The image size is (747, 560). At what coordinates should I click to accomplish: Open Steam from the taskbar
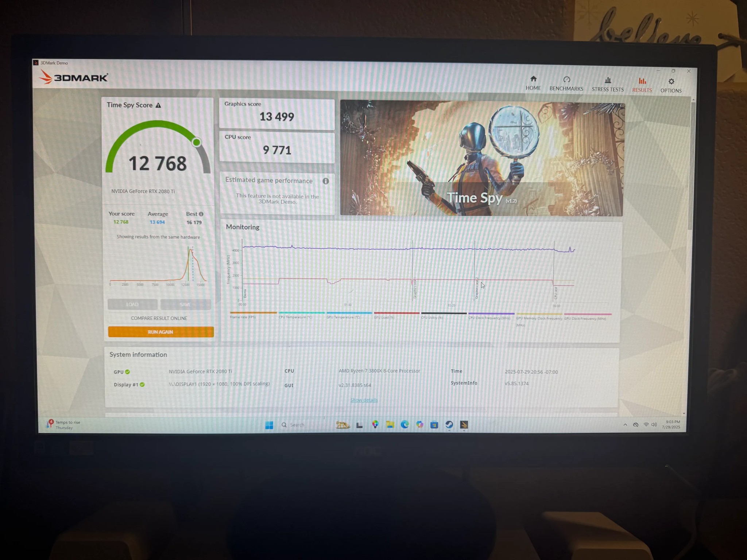coord(449,425)
